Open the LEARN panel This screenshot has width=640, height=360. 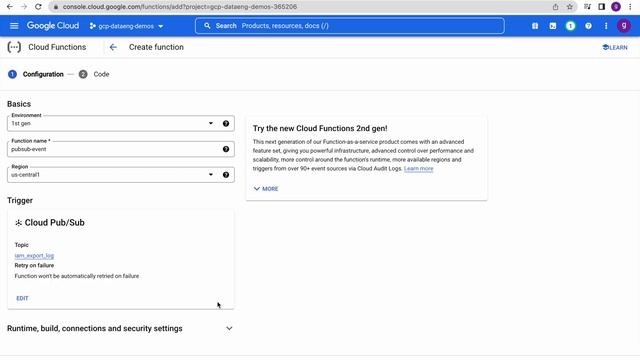click(x=615, y=47)
